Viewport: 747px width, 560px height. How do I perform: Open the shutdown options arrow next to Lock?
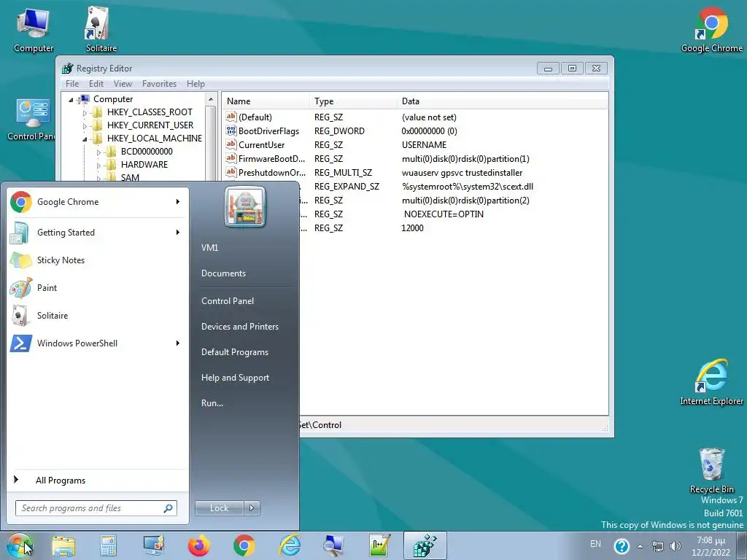[252, 508]
